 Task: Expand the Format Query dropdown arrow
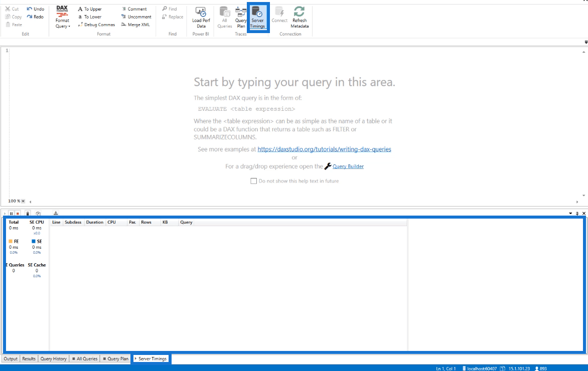[x=69, y=26]
